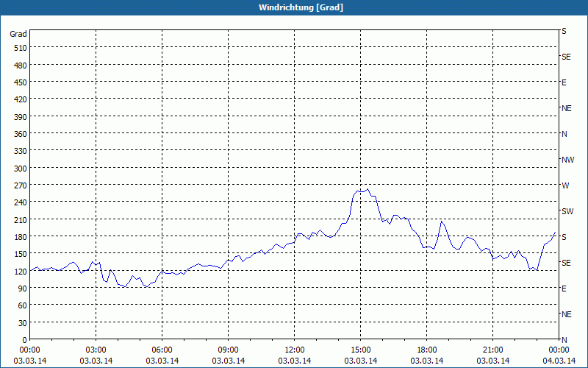Screen dimensions: 588x368
Task: Click the N compass label at 0 level
Action: click(564, 340)
